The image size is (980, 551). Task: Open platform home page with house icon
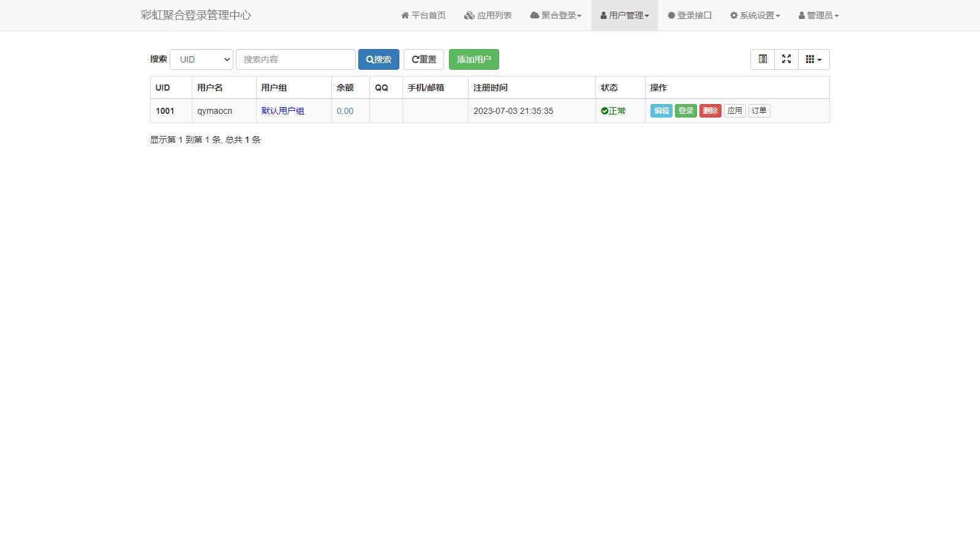tap(423, 15)
